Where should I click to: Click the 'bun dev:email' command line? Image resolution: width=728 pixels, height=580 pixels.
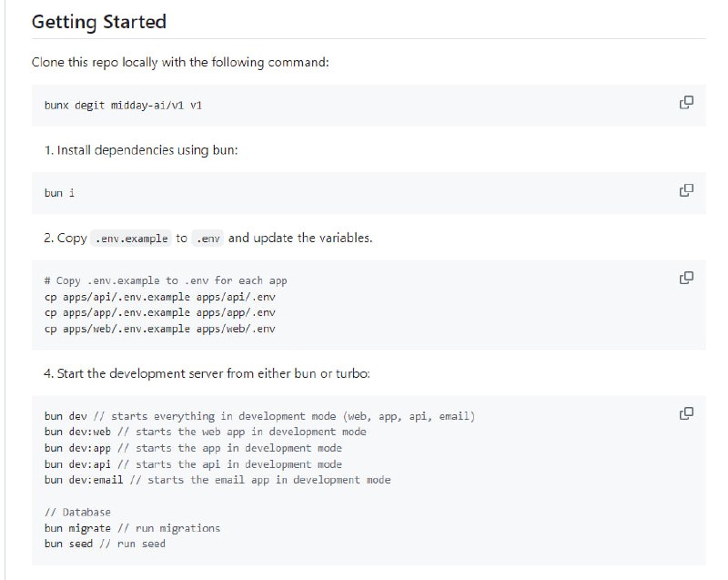pos(217,480)
